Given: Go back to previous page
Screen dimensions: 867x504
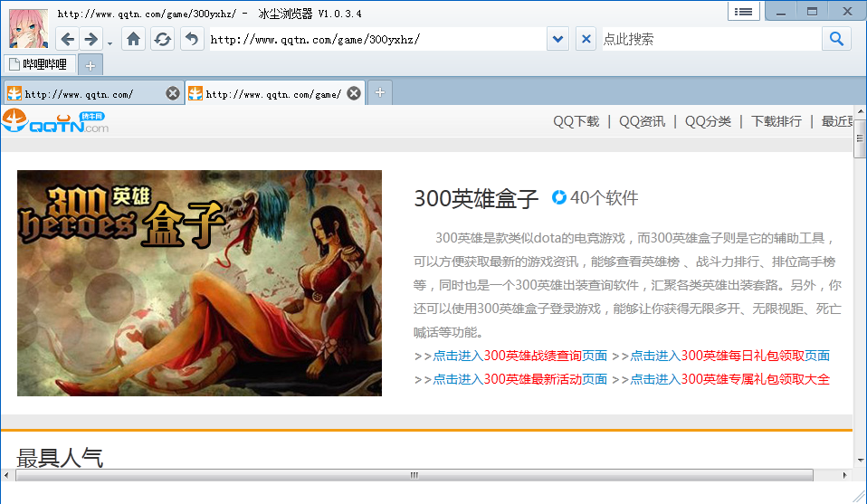Looking at the screenshot, I should (x=68, y=39).
